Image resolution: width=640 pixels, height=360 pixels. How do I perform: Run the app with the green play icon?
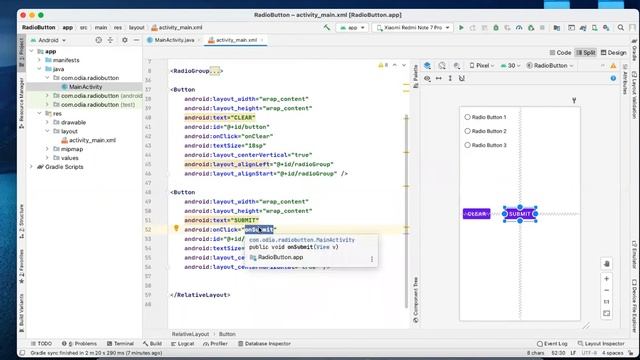pos(461,28)
